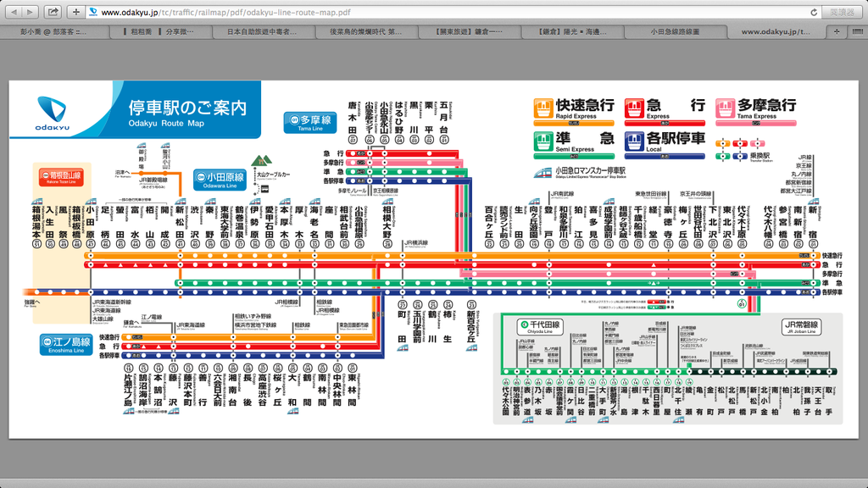This screenshot has height=488, width=868.
Task: Click the 代々木公園 station name
Action: click(505, 400)
